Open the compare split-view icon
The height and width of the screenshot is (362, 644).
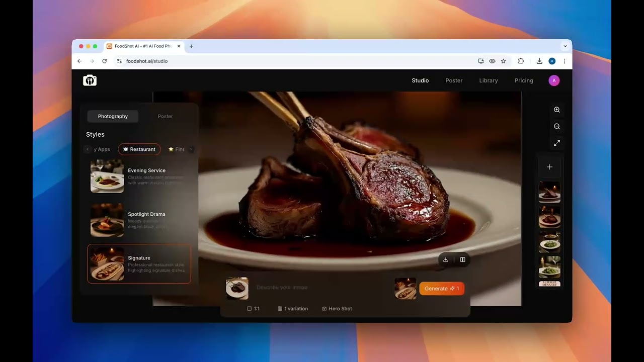[x=462, y=260]
